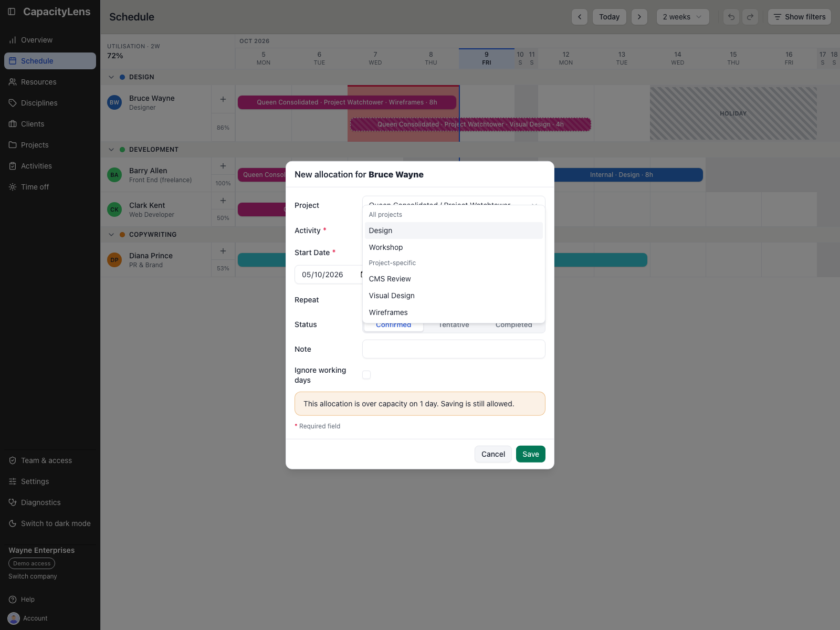
Task: Choose CMS Review activity option
Action: pyautogui.click(x=454, y=279)
